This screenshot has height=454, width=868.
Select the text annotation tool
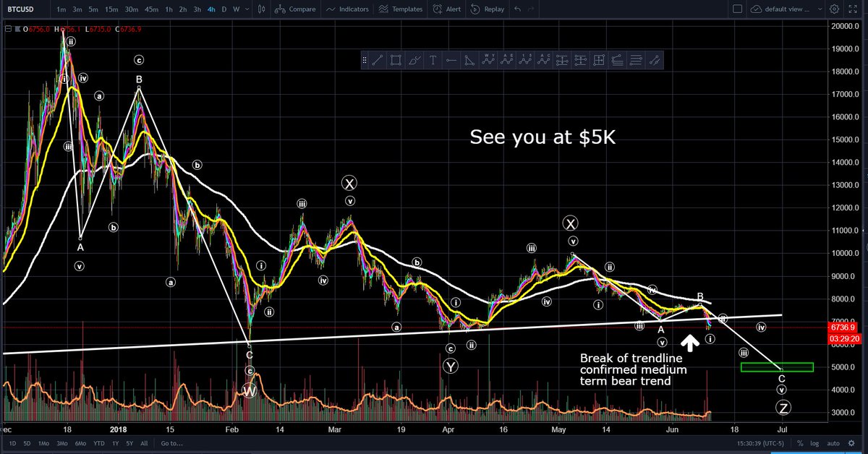[x=433, y=61]
